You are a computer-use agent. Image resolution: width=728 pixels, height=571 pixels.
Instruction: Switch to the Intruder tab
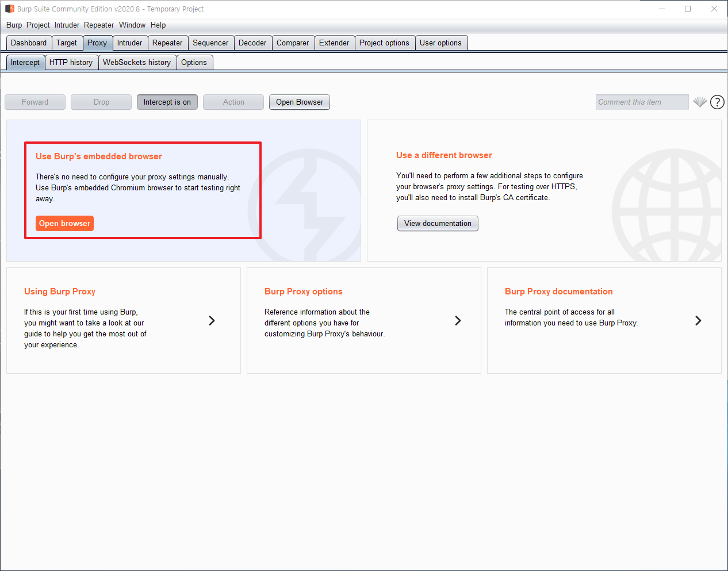[x=130, y=43]
